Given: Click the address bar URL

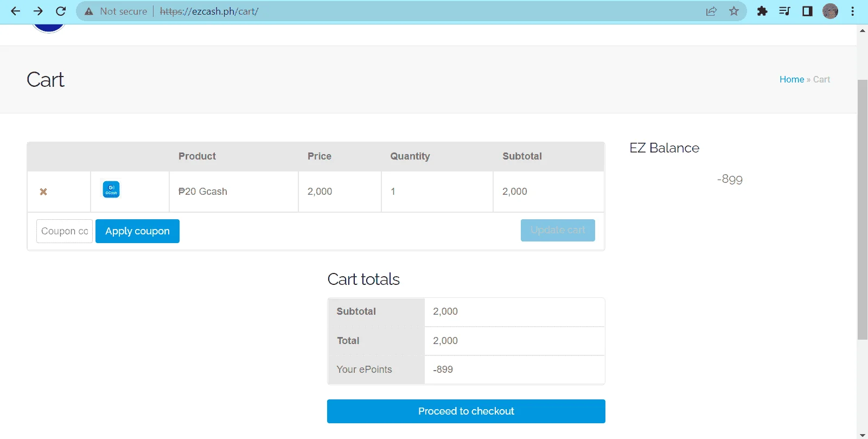Looking at the screenshot, I should [209, 11].
